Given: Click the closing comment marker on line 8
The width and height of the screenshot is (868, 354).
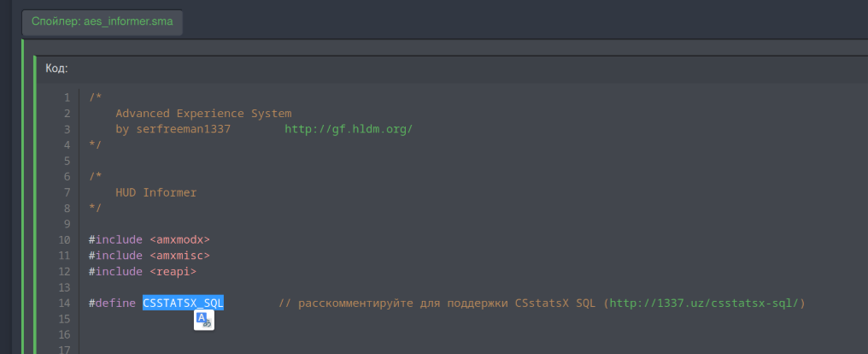Looking at the screenshot, I should pyautogui.click(x=95, y=209).
